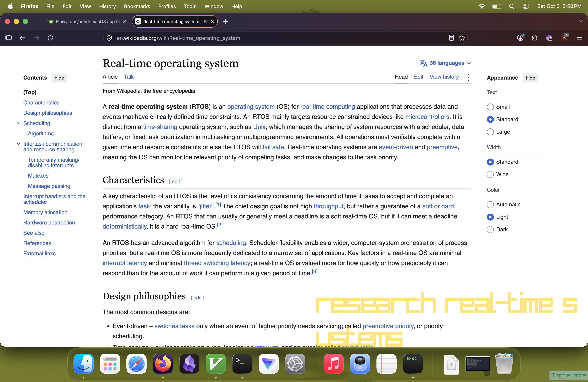The width and height of the screenshot is (588, 382).
Task: Follow the microcontrollers link
Action: pos(427,117)
